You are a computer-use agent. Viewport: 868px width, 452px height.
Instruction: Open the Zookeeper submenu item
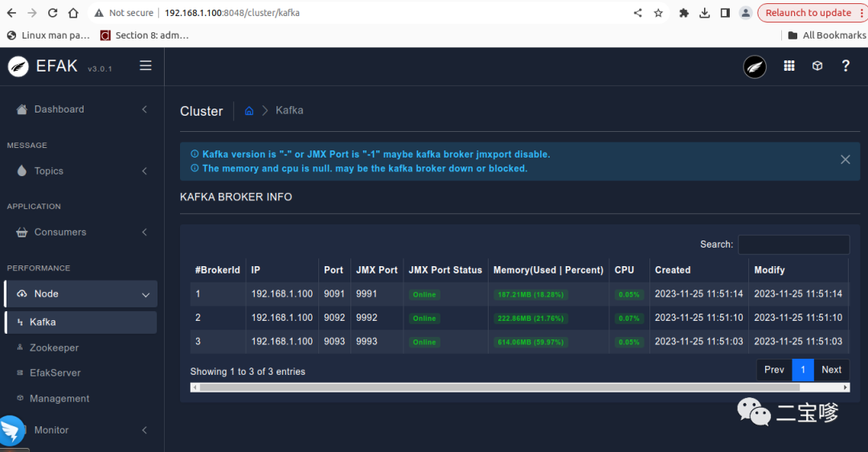pyautogui.click(x=55, y=347)
